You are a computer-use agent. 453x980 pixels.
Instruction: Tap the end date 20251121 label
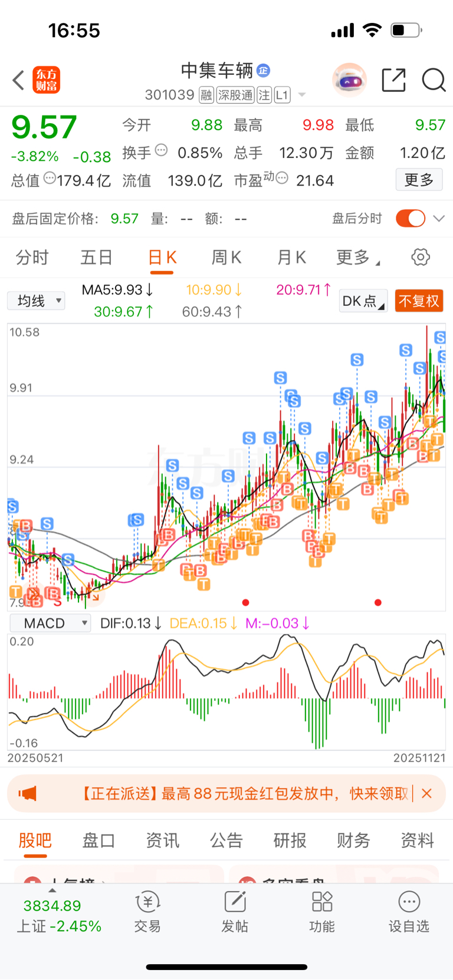[419, 758]
